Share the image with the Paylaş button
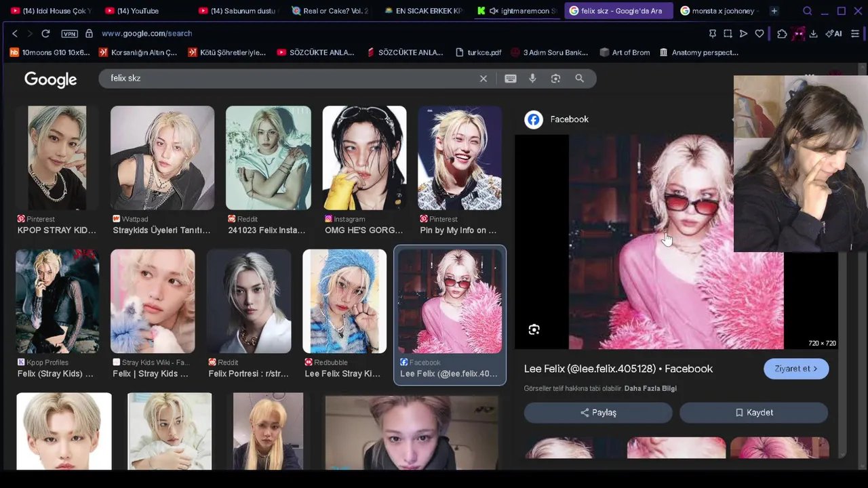This screenshot has height=488, width=868. pyautogui.click(x=598, y=412)
